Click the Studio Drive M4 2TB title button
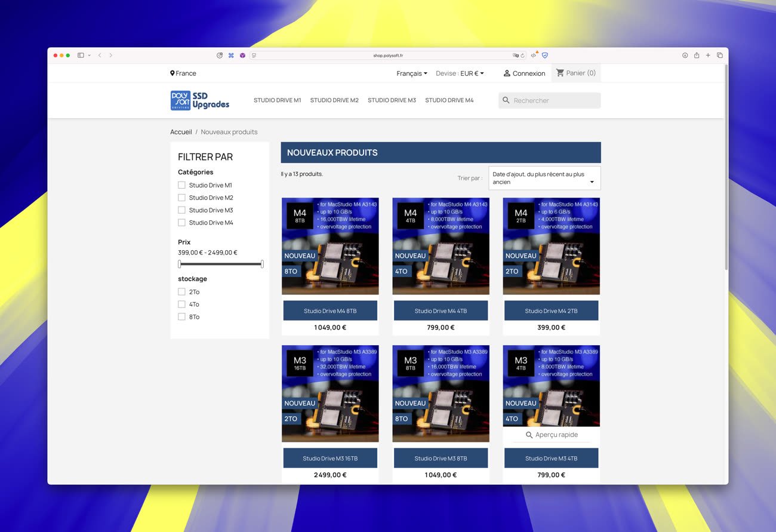The image size is (776, 532). coord(552,311)
